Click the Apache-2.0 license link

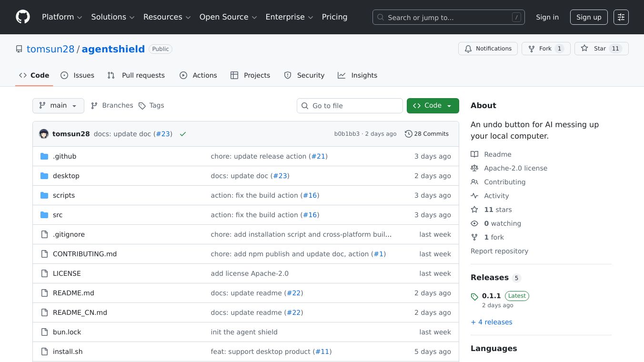pos(515,168)
